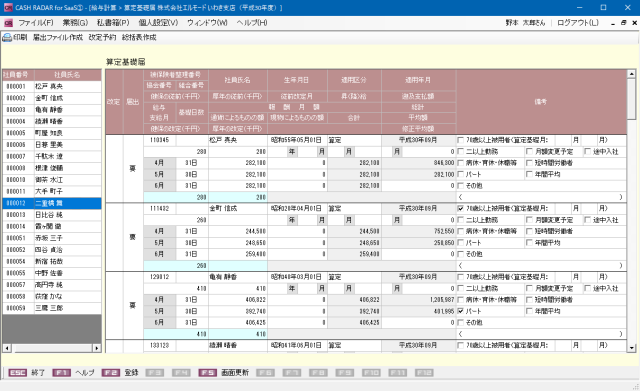Screen dimensions: 640x391
Task: Click the printer icon for 印刷
Action: click(7, 38)
